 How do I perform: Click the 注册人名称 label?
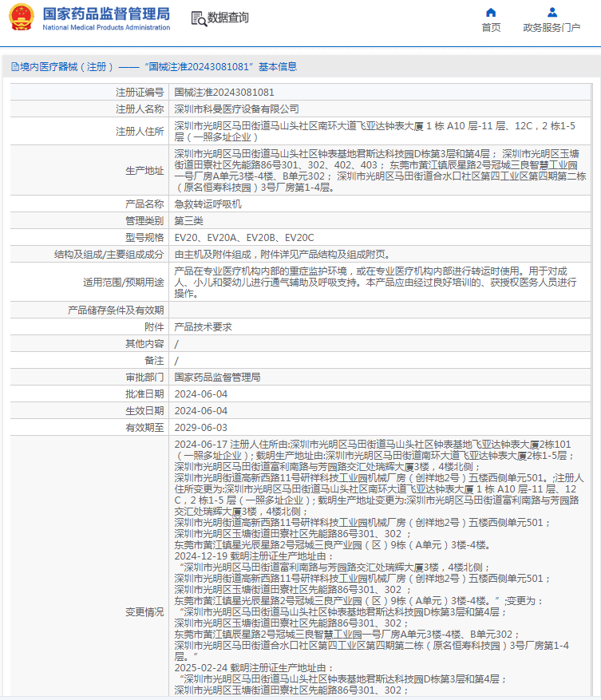coord(140,109)
